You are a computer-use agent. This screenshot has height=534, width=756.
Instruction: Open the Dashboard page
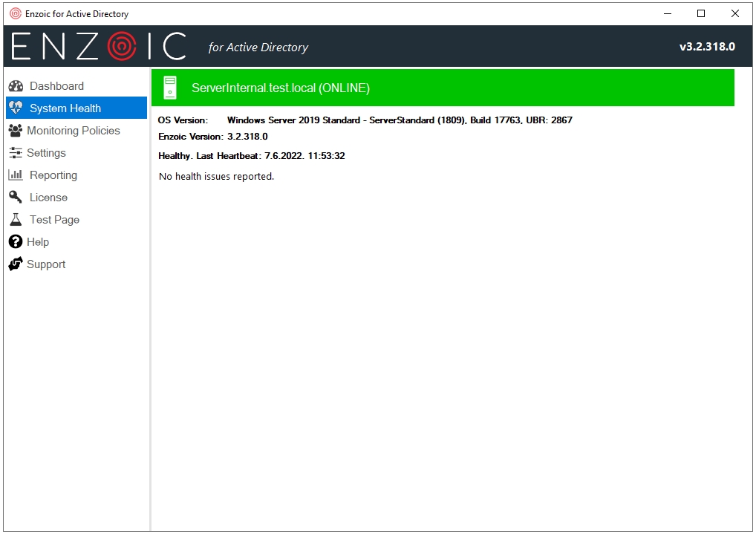coord(56,86)
